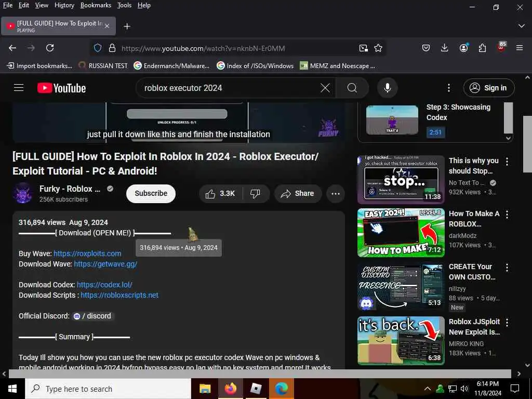Open the Official Discord link chip
The height and width of the screenshot is (399, 532).
tap(92, 316)
